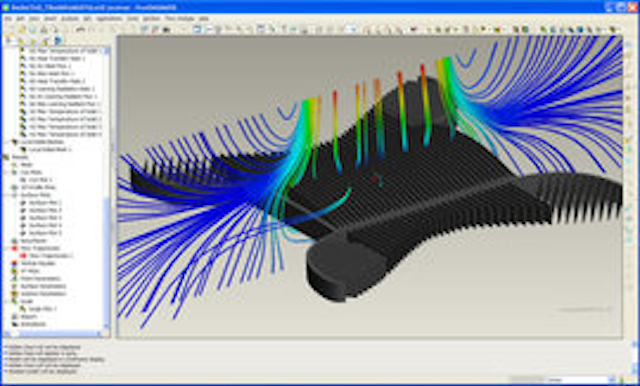
Task: Collapse the Surface Plots tree node
Action: click(7, 195)
